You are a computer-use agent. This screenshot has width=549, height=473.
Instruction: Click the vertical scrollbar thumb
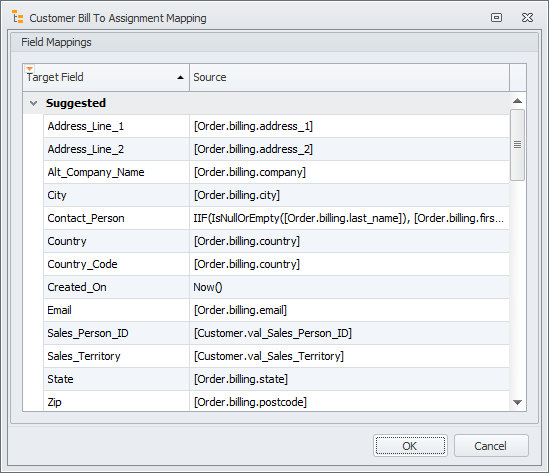pyautogui.click(x=517, y=145)
